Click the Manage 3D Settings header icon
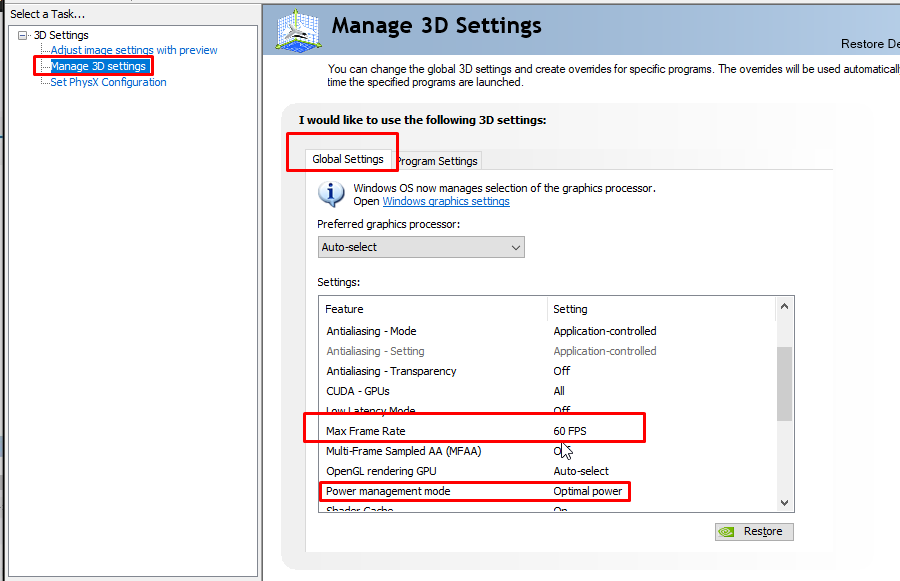The image size is (900, 581). [x=298, y=29]
